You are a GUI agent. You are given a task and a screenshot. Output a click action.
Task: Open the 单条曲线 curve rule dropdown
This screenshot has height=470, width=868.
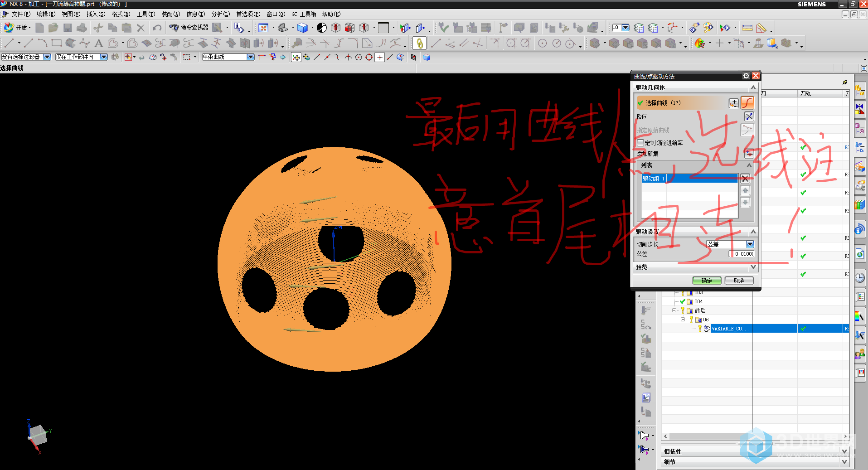tap(251, 57)
